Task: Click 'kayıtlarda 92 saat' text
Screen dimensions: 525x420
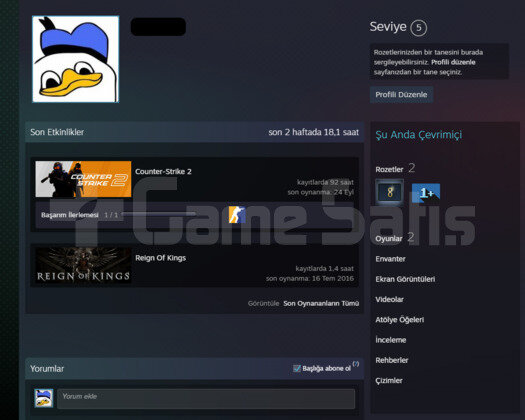Action: pos(325,182)
